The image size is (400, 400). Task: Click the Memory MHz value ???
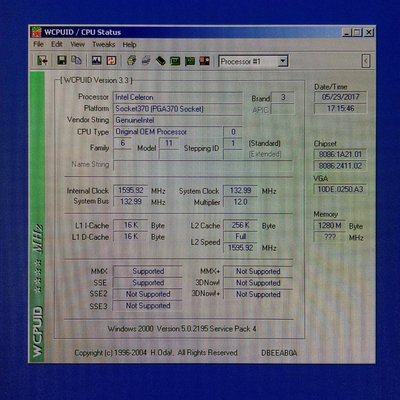tap(330, 237)
